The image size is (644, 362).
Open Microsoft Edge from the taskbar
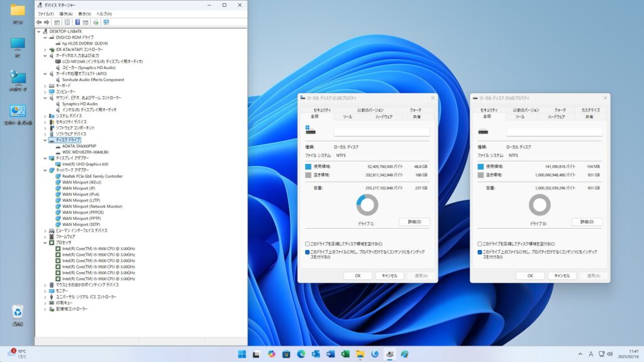click(x=301, y=354)
